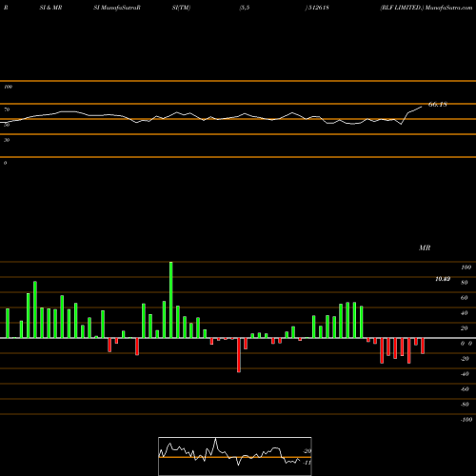Viewport: 476px width, 476px height.
Task: Click the longest red histogram bar
Action: (239, 355)
